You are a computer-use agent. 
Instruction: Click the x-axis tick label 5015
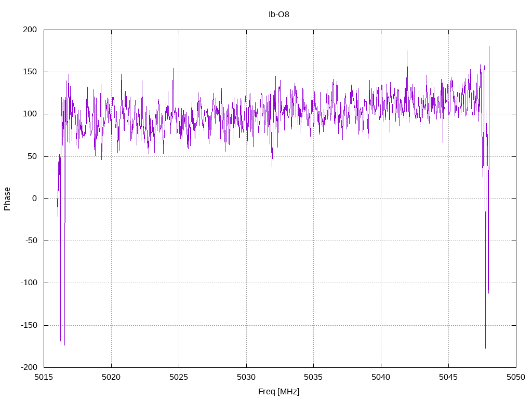click(x=44, y=377)
